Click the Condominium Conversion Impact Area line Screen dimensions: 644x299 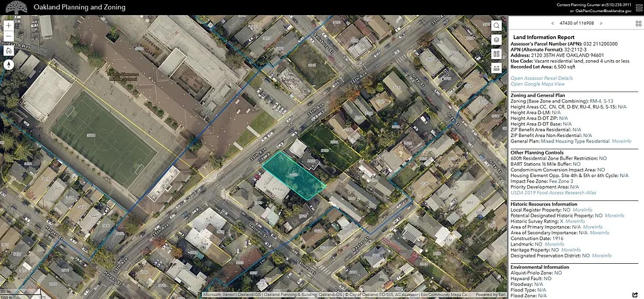[558, 170]
